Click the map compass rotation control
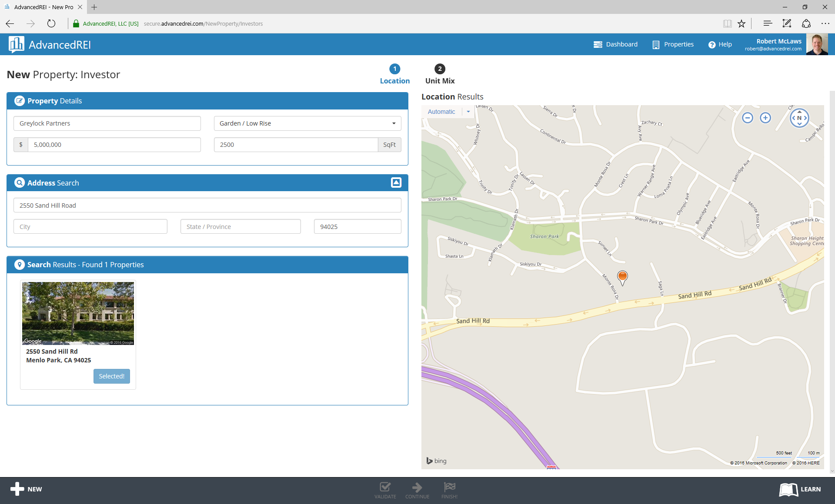 coord(799,118)
